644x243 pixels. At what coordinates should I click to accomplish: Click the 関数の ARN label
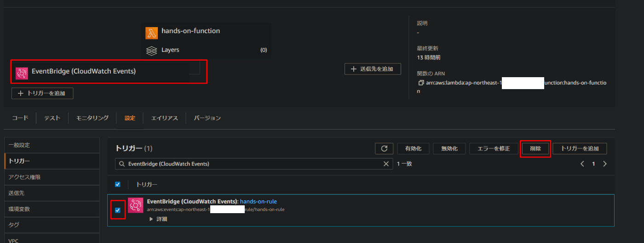click(431, 73)
